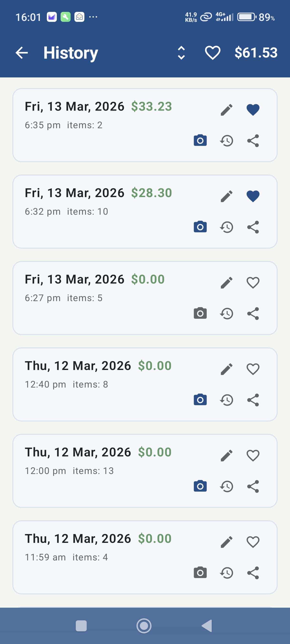Restore the 12:40 pm entry from history
Screen dimensions: 290x644
pos(227,400)
